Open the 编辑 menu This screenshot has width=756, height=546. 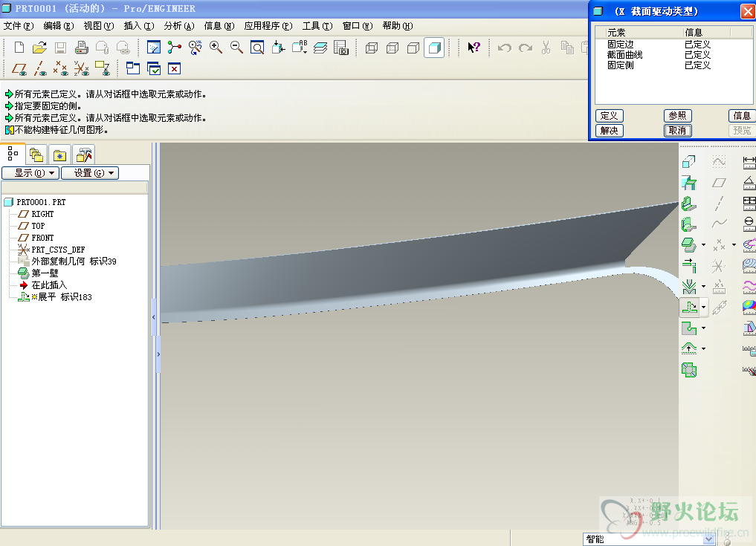pos(58,26)
